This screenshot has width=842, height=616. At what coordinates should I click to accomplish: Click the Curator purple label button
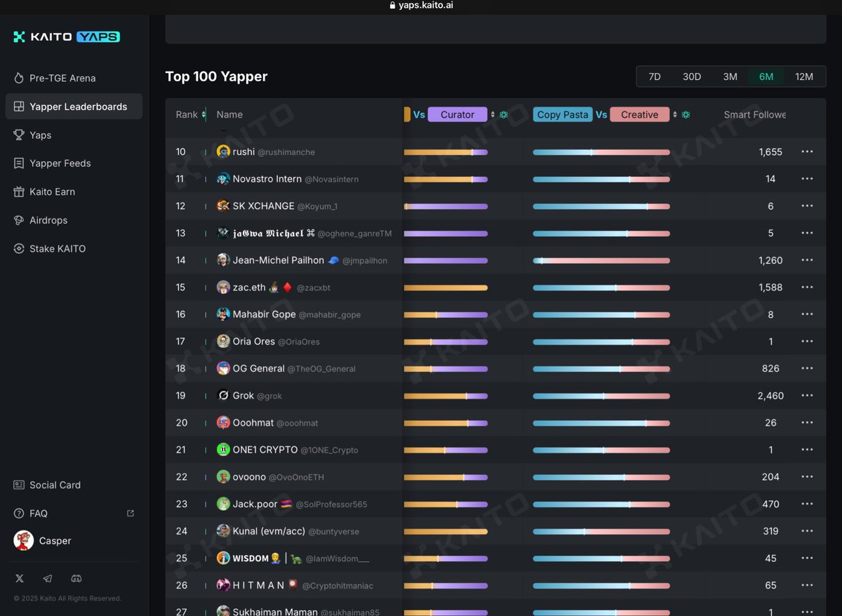pos(457,114)
